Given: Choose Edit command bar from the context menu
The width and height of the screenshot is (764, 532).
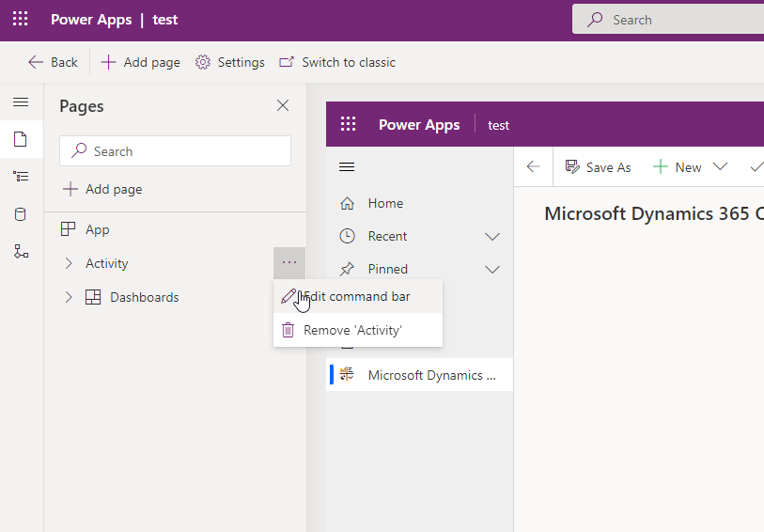Looking at the screenshot, I should point(358,296).
